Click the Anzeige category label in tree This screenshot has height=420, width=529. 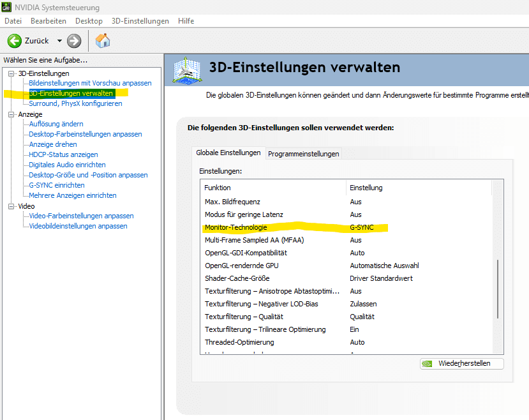(x=31, y=114)
